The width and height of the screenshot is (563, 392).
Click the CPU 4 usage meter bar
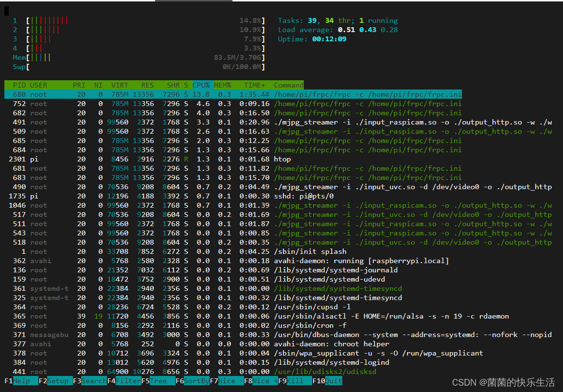pos(145,48)
